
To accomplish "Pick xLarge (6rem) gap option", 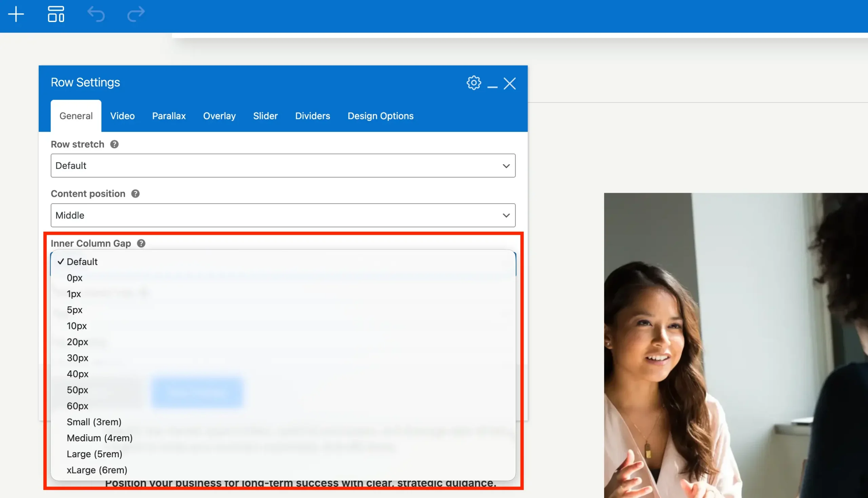I will tap(97, 470).
